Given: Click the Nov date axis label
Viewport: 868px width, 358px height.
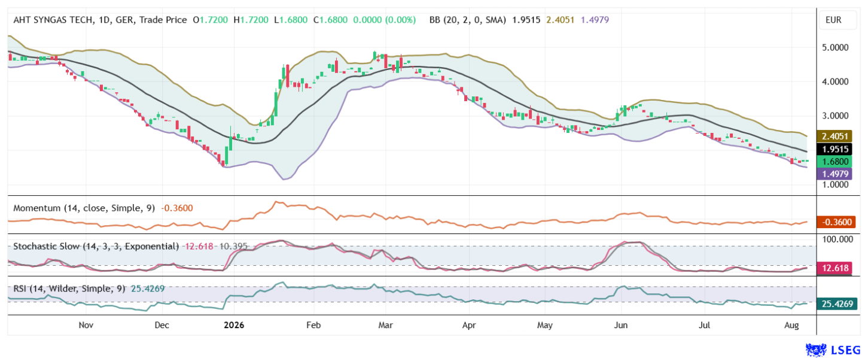Looking at the screenshot, I should pyautogui.click(x=86, y=326).
